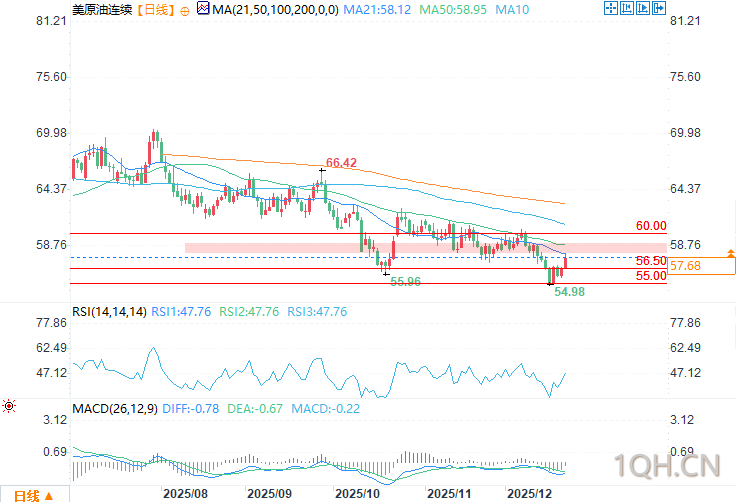This screenshot has height=502, width=737.
Task: Click the 66.42 high price marker
Action: [341, 163]
